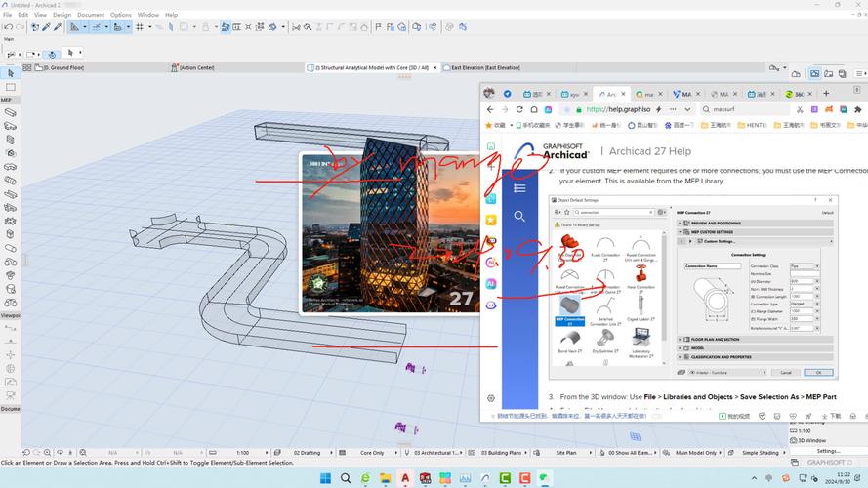Screen dimensions: 868x488
Task: Click the settings gear in browser sidebar
Action: [491, 398]
